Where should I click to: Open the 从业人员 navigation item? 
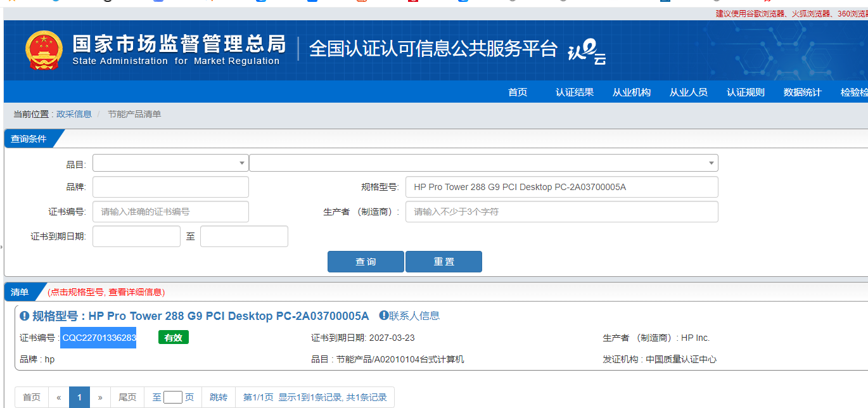tap(689, 92)
